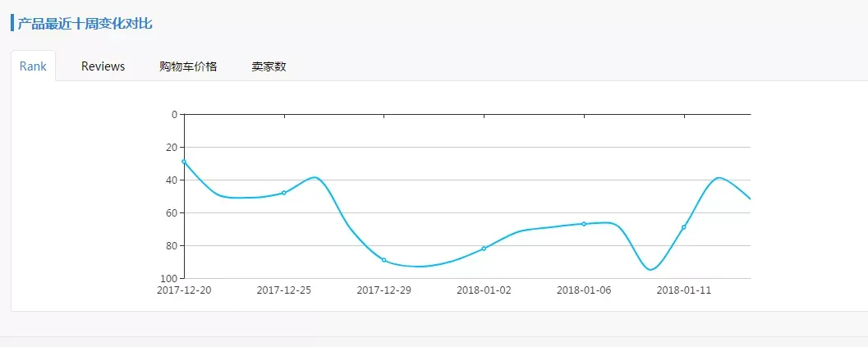
Task: Click the data point marker above 2018-01-11
Action: tap(684, 227)
